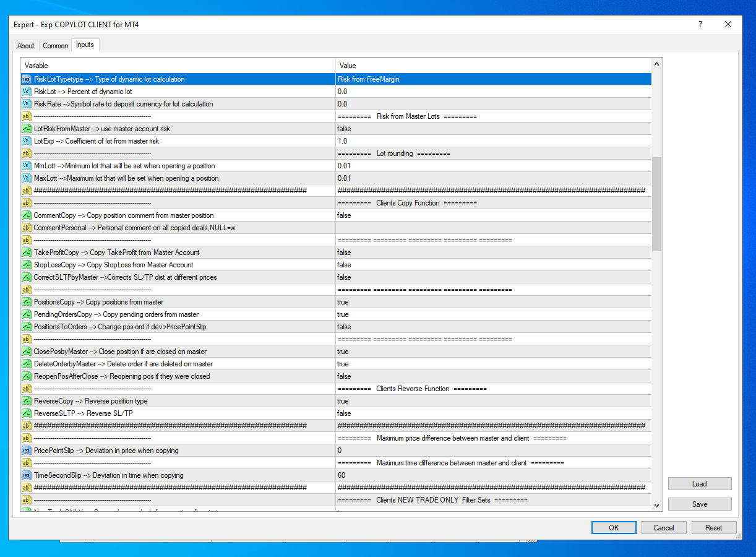
Task: Open ClosePosbyMaster true value dropdown
Action: click(493, 352)
